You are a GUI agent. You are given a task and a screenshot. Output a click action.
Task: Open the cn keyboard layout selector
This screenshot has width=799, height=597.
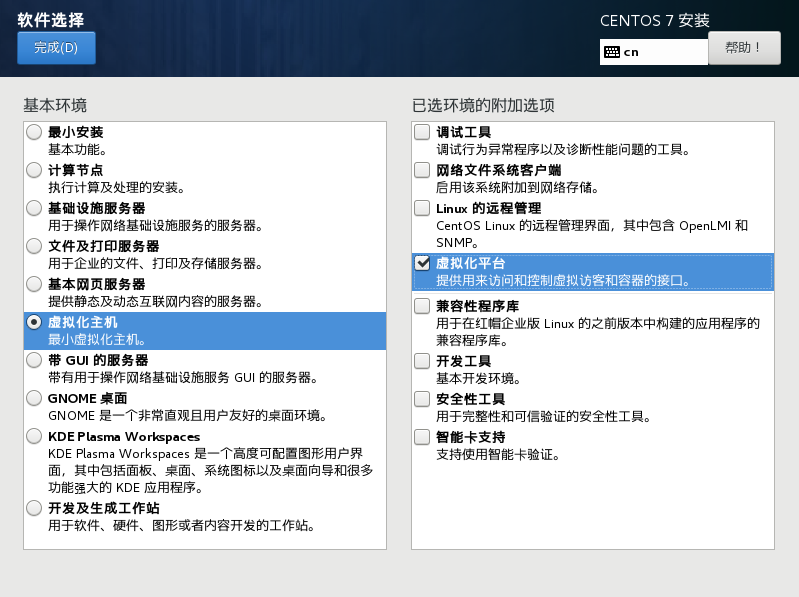click(654, 52)
